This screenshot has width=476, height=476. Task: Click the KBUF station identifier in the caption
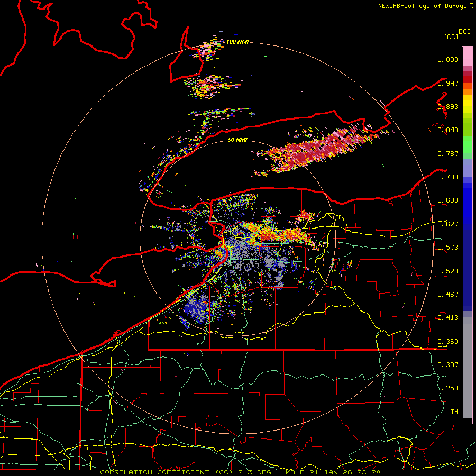tap(295, 472)
